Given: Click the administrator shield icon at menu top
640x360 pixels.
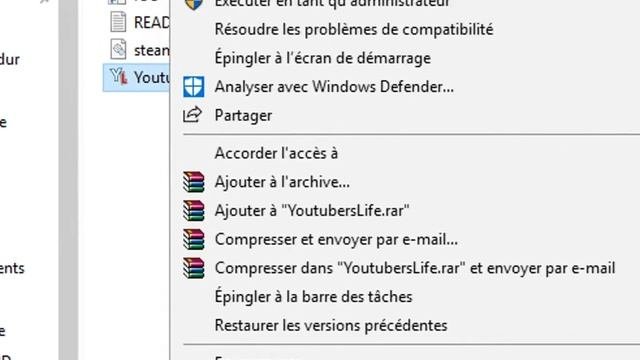Looking at the screenshot, I should point(193,4).
